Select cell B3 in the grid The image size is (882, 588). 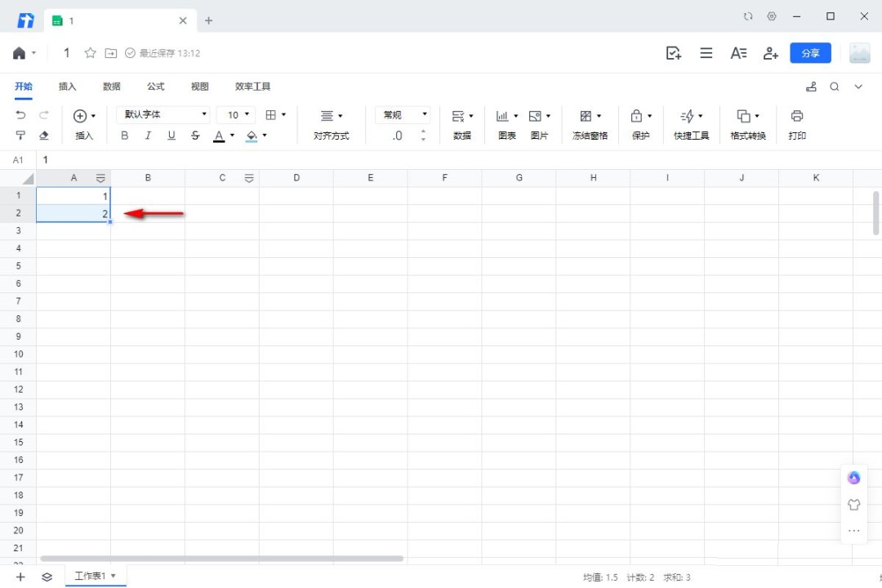point(148,230)
